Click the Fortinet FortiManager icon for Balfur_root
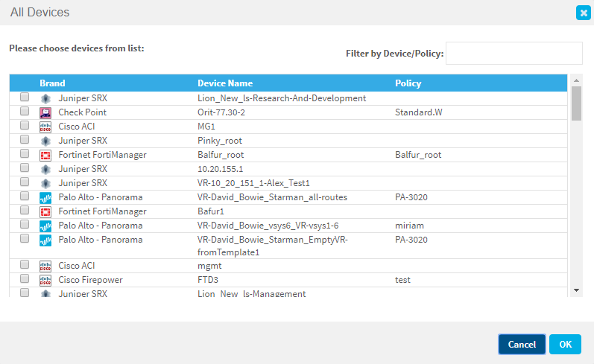Image resolution: width=594 pixels, height=364 pixels. (x=45, y=155)
